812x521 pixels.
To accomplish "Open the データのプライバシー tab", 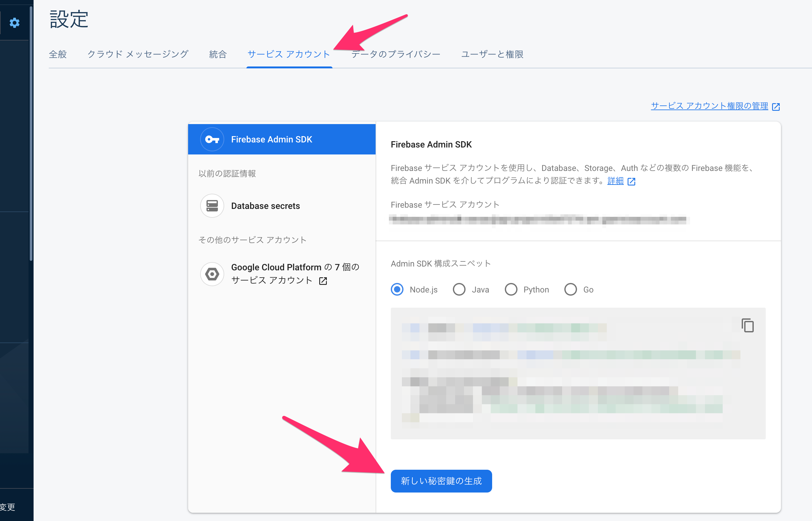I will [x=396, y=54].
